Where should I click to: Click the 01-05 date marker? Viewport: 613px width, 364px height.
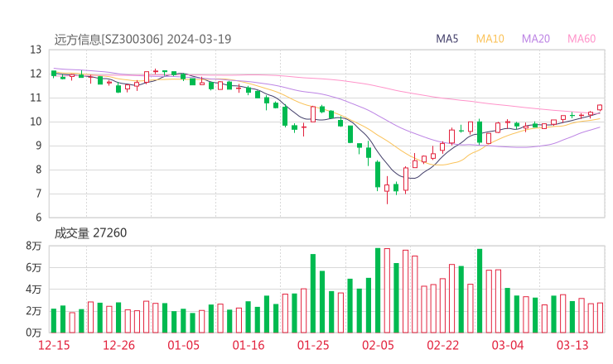[184, 346]
